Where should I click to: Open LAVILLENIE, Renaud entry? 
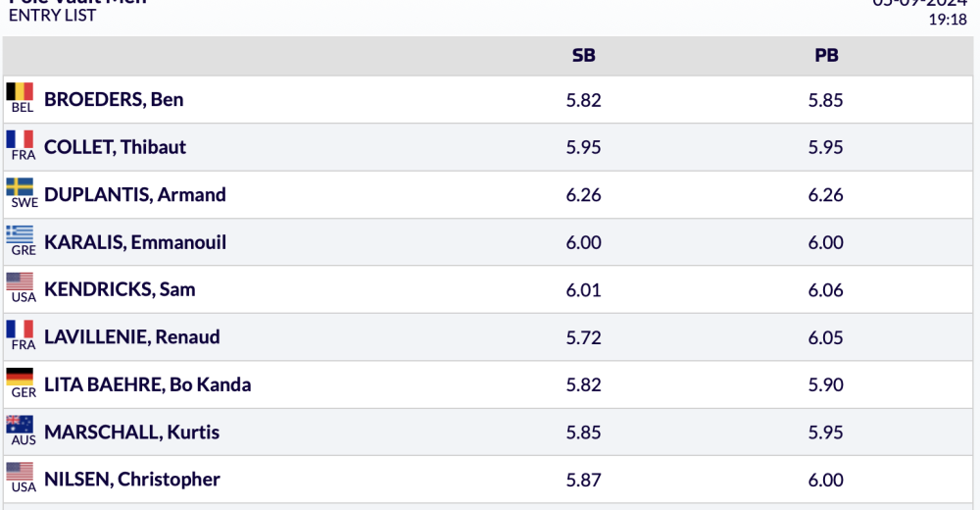[x=132, y=337]
